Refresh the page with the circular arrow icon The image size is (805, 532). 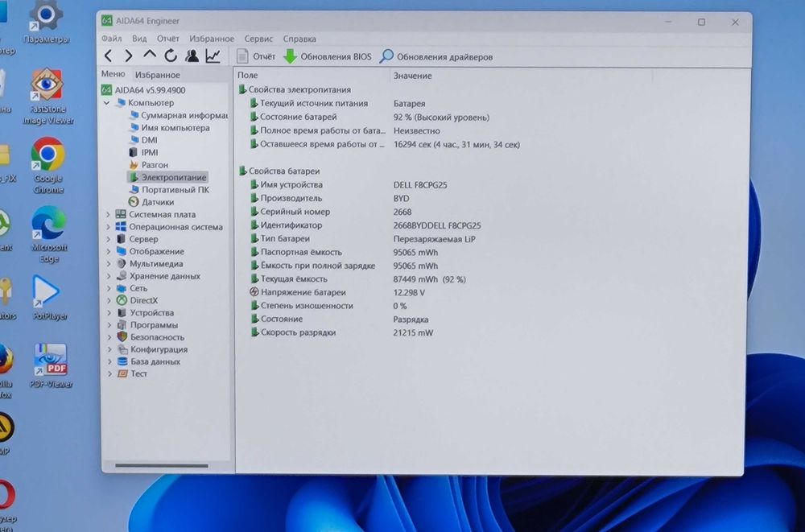171,56
